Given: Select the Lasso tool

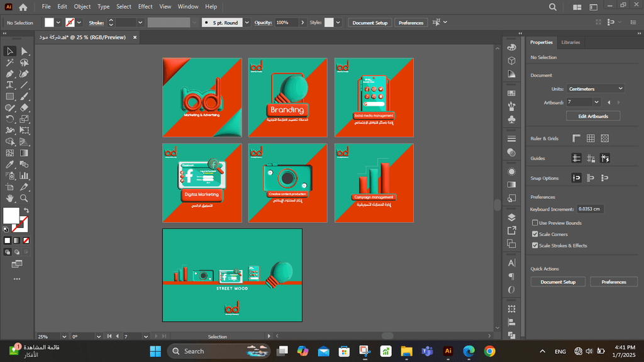Looking at the screenshot, I should 25,62.
